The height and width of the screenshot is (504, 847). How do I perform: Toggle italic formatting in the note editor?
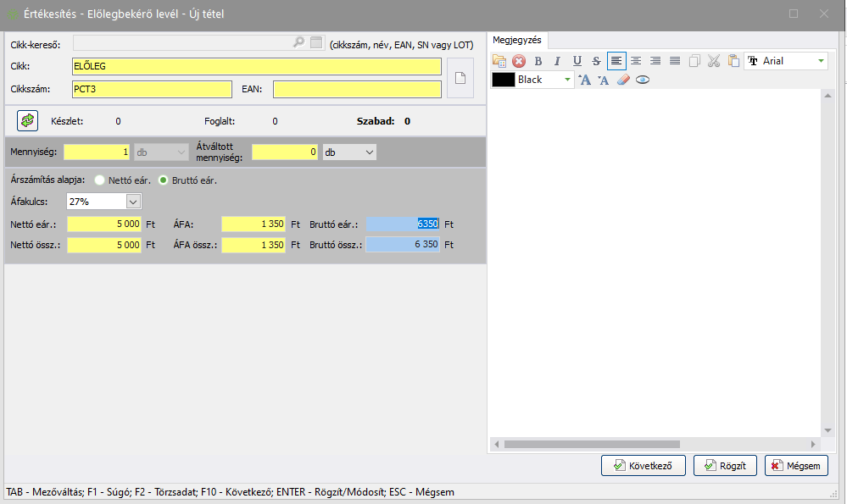tap(557, 61)
